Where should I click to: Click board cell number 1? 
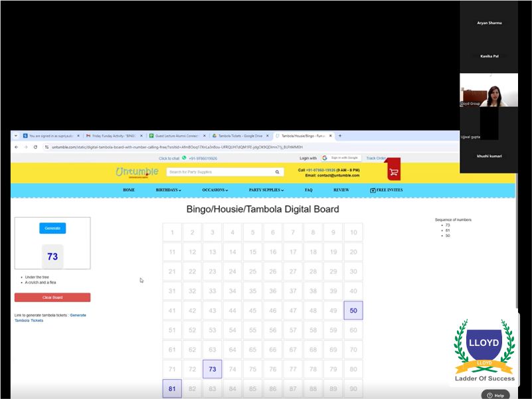click(x=172, y=232)
